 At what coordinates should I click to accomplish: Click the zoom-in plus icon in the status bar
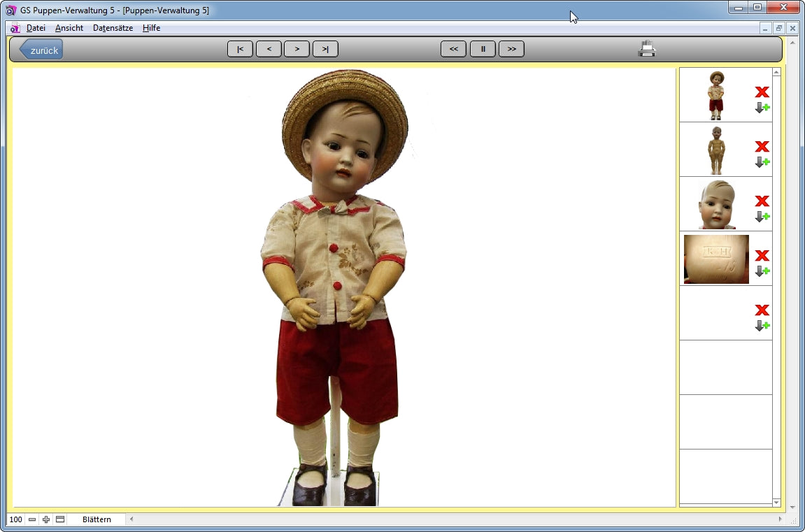pos(46,519)
